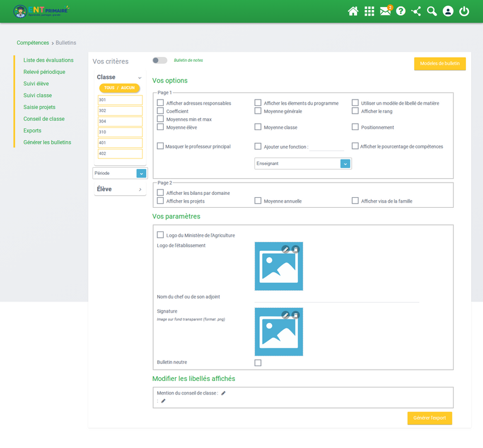The height and width of the screenshot is (448, 483).
Task: Select class 310
Action: 120,132
